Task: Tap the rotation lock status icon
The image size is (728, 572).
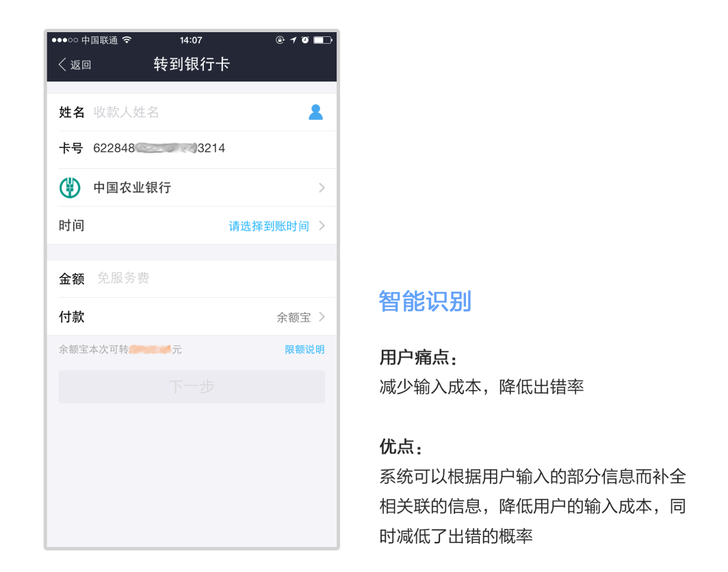Action: (280, 40)
